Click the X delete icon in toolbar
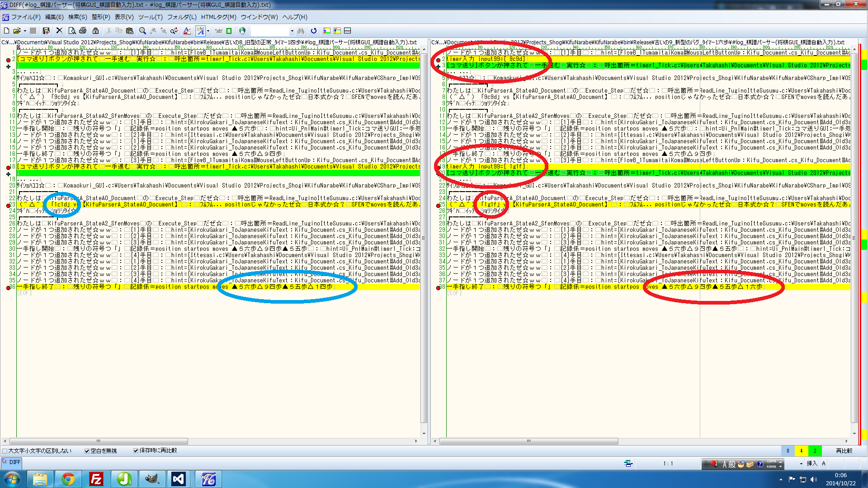The image size is (868, 488). click(59, 31)
